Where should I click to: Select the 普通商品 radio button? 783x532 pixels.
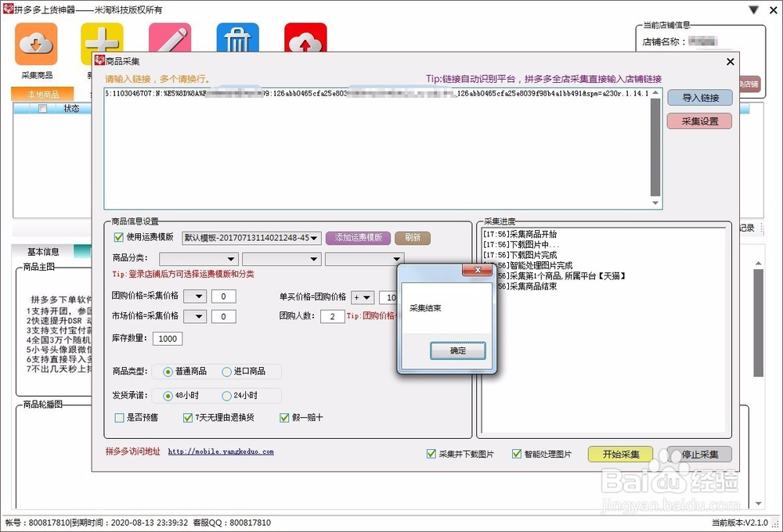[x=168, y=372]
